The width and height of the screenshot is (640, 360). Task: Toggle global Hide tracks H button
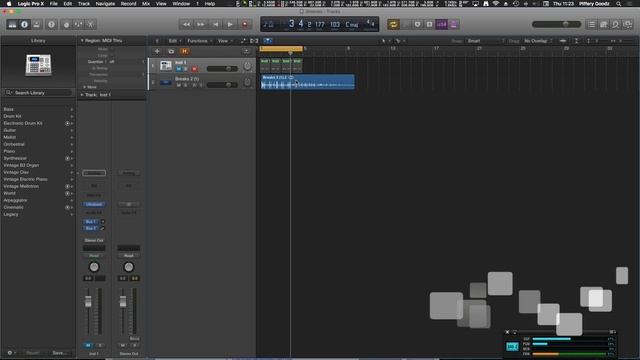tap(184, 51)
